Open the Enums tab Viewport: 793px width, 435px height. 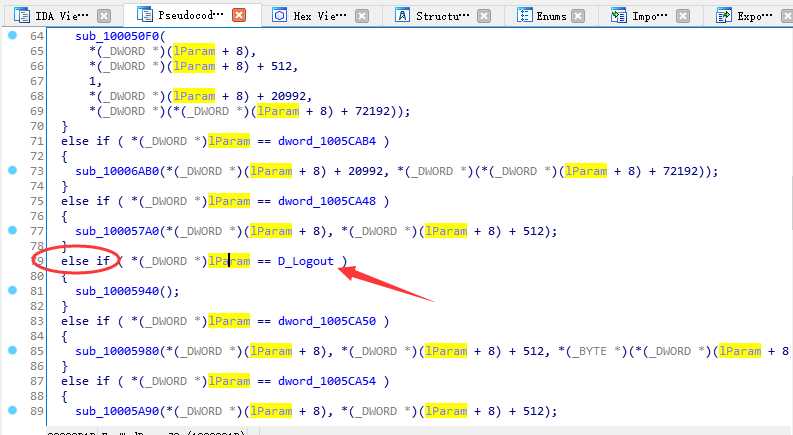coord(540,16)
